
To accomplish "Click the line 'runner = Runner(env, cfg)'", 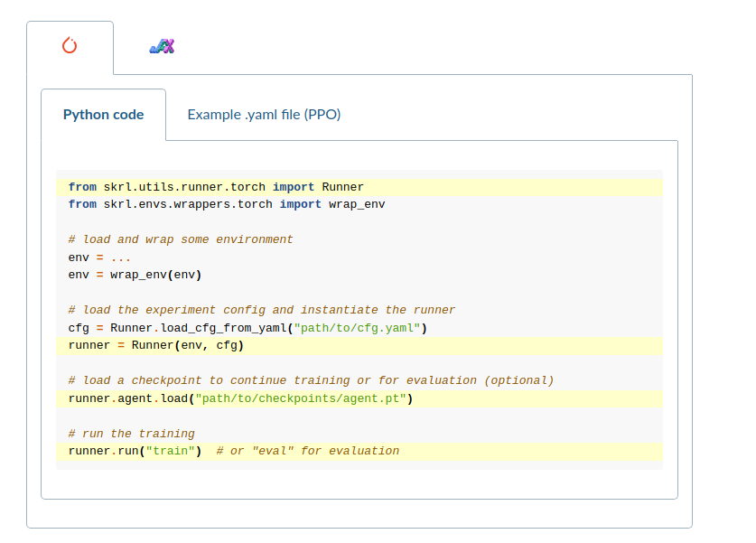I will point(155,345).
